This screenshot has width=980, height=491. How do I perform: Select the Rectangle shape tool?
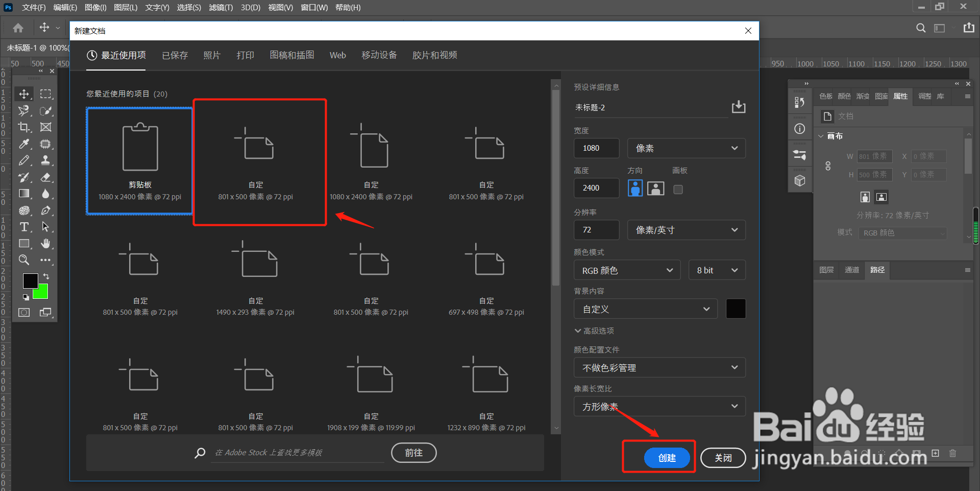(x=24, y=244)
